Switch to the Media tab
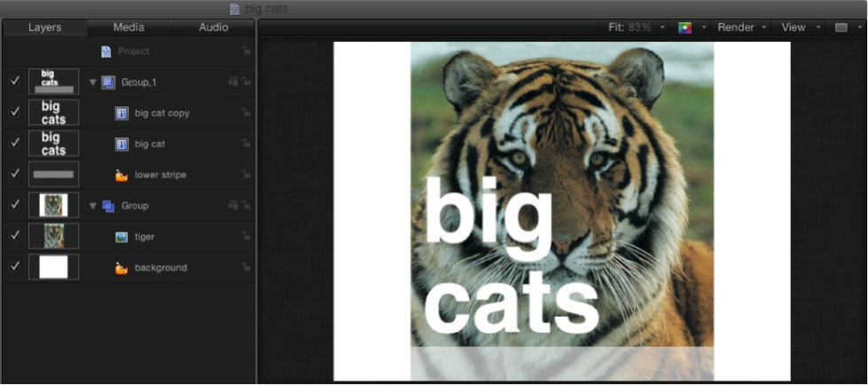Screen dimensions: 868x385 coord(129,27)
